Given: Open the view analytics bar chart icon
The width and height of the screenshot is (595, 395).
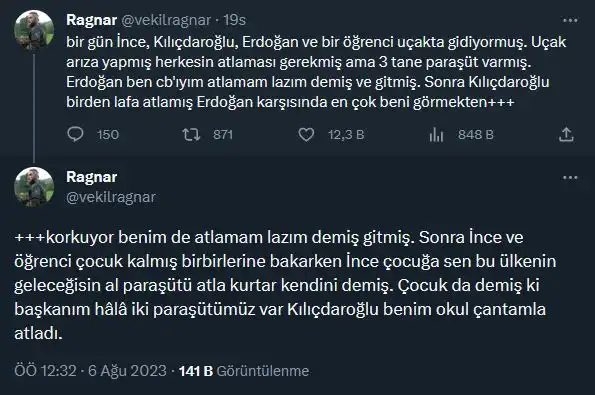Looking at the screenshot, I should coord(436,135).
